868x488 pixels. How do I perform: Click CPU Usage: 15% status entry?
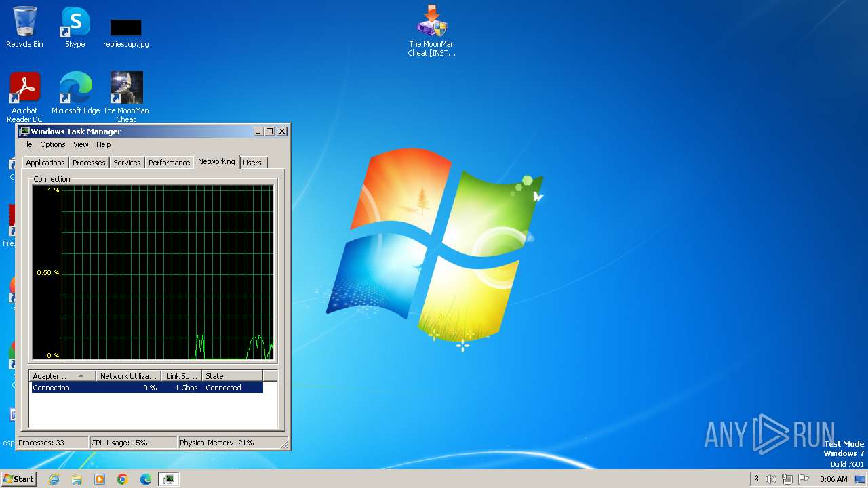pyautogui.click(x=133, y=443)
